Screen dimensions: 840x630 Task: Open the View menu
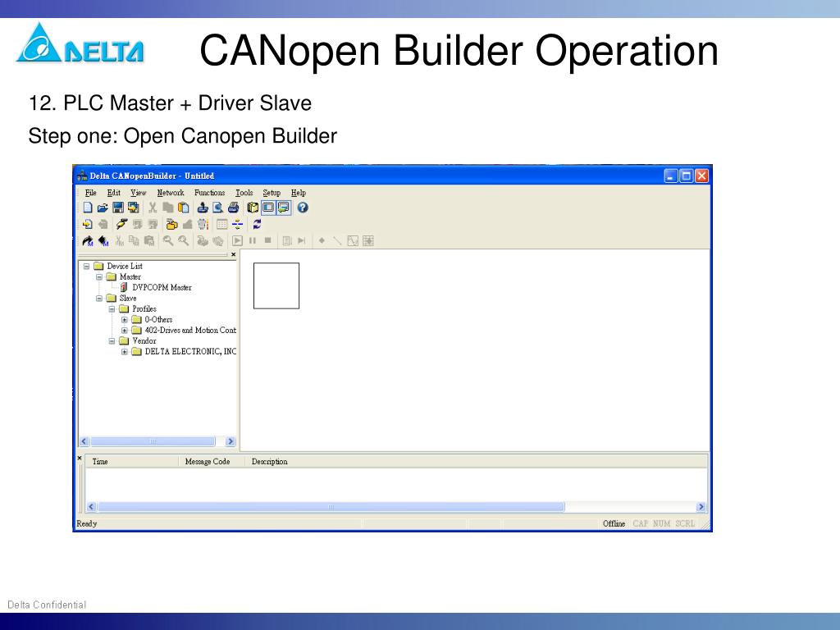tap(138, 193)
